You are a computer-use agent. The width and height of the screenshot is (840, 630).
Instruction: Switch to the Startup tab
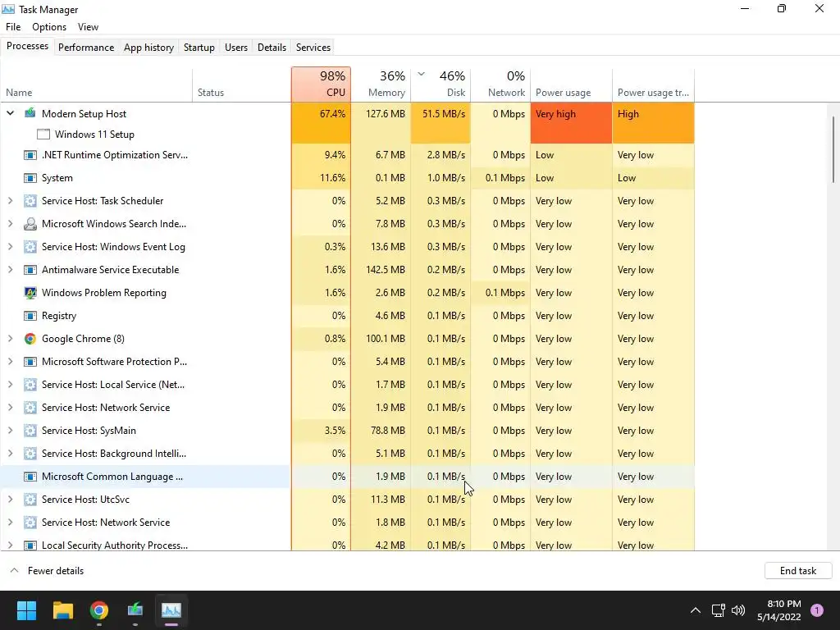(x=199, y=47)
